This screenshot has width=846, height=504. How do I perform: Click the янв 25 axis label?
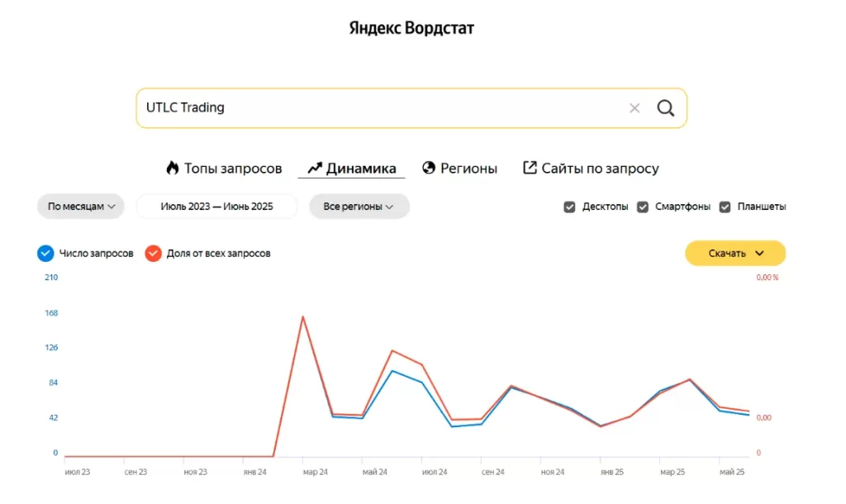[612, 472]
